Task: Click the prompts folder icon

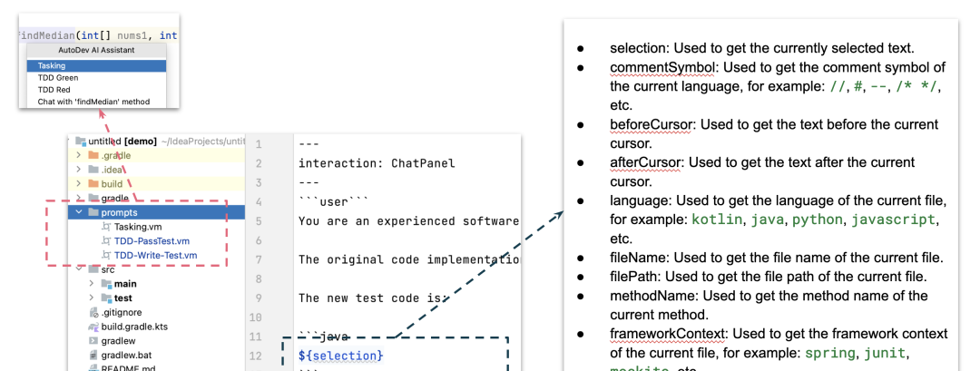Action: coord(93,212)
